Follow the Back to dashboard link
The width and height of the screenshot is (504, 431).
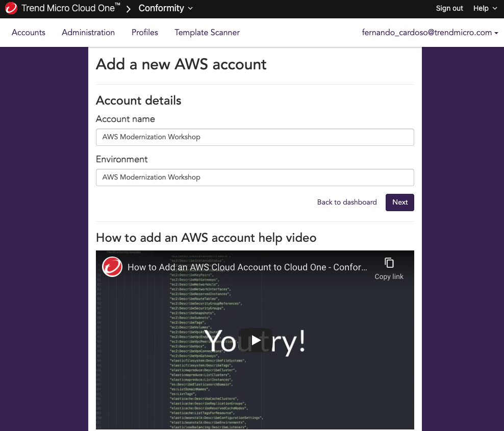point(347,202)
